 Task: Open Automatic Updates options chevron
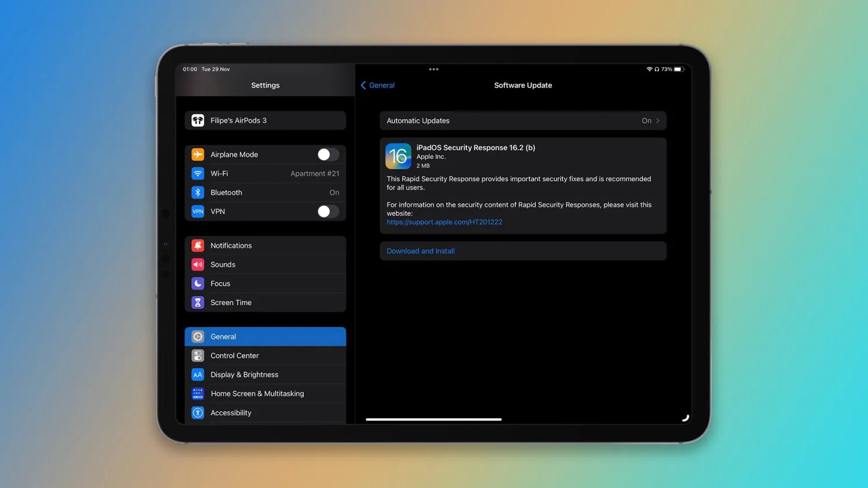[x=657, y=121]
